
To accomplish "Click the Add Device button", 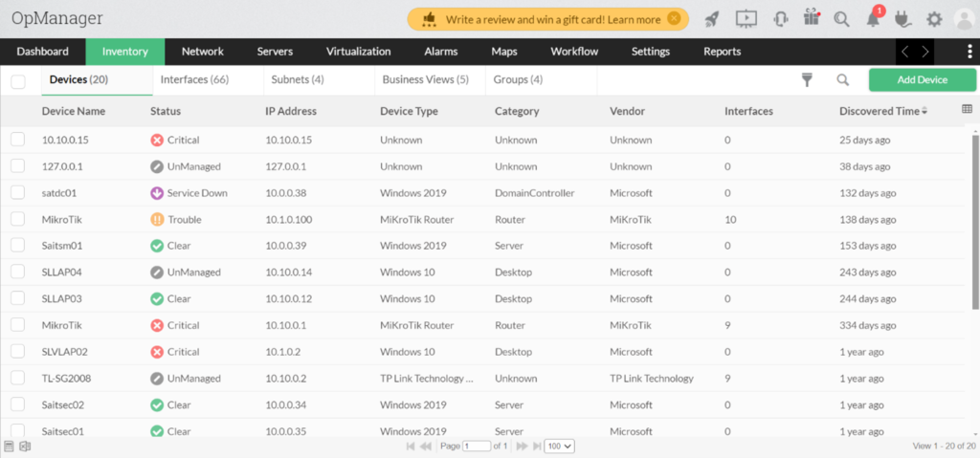I will [x=922, y=80].
